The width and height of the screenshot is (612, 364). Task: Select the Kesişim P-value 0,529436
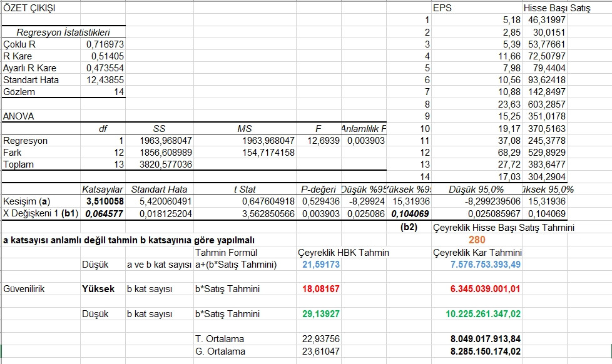point(321,201)
